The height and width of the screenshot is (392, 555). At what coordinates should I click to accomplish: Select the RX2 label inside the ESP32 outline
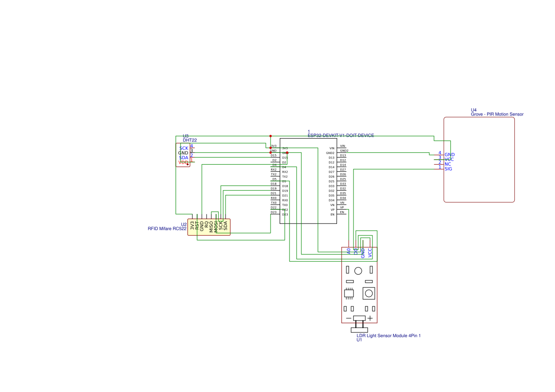click(x=285, y=172)
